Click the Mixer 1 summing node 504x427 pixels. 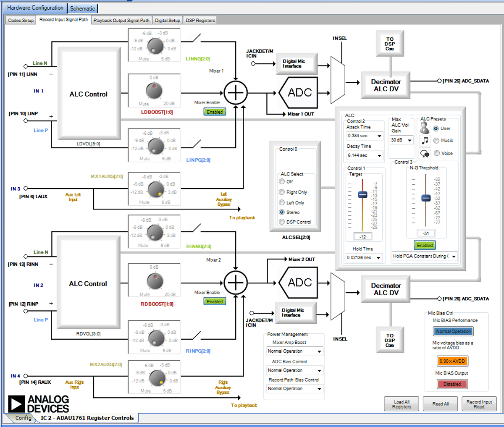236,93
